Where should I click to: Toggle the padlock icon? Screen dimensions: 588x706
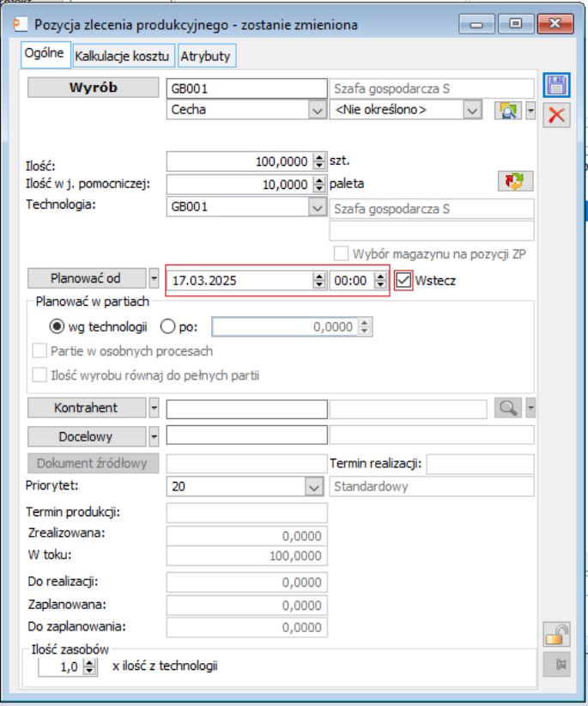tap(556, 635)
